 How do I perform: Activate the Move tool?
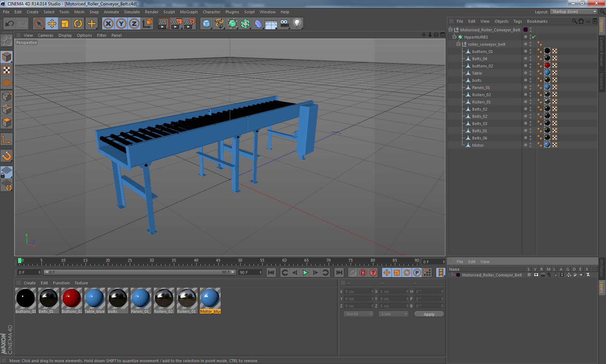(x=52, y=24)
